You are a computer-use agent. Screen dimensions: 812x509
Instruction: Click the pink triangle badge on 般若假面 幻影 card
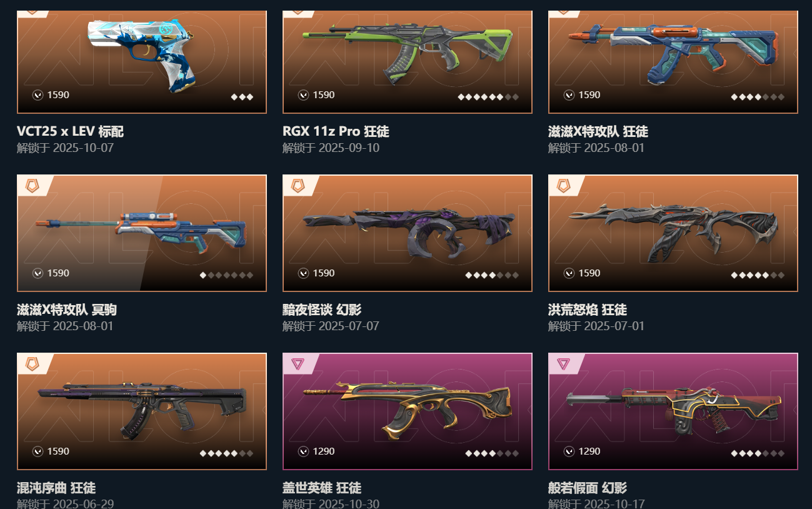tap(564, 364)
